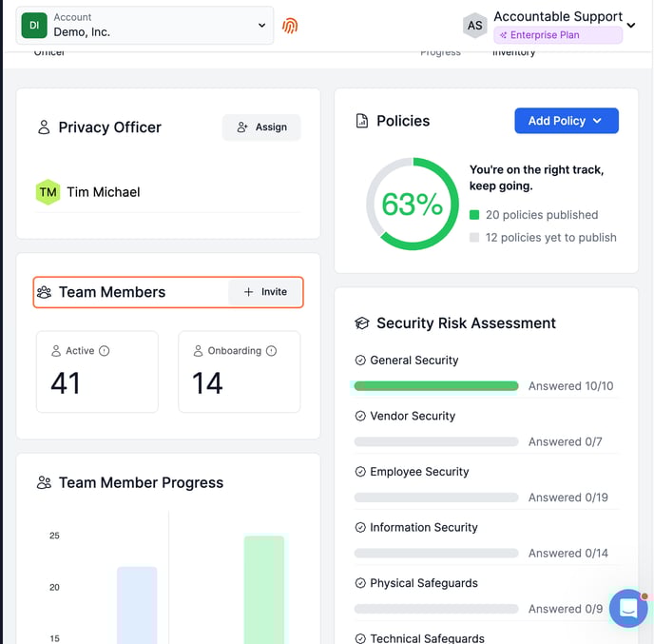Image resolution: width=654 pixels, height=644 pixels.
Task: Click the Physical Safeguards progress bar
Action: [x=436, y=609]
